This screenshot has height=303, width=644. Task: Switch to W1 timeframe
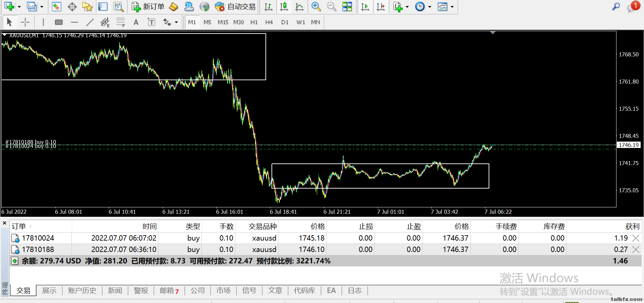pyautogui.click(x=301, y=22)
